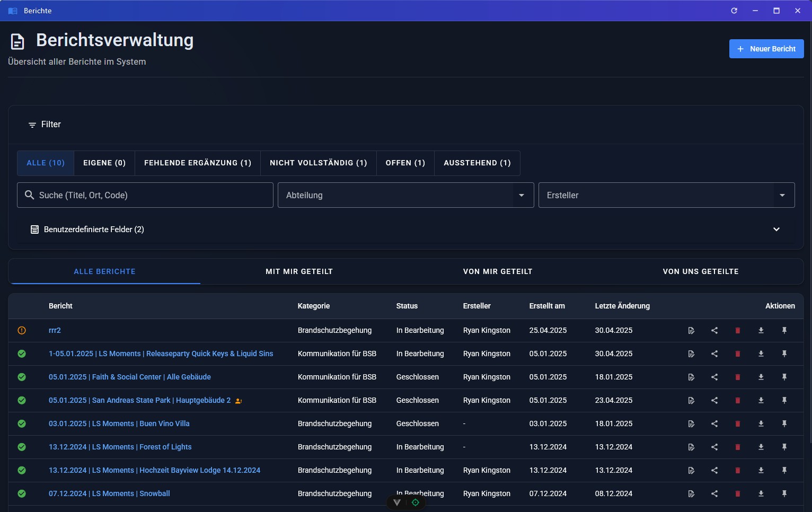This screenshot has height=512, width=812.
Task: Click the shared-user icon next to Hauptgebäude 2
Action: coord(239,401)
